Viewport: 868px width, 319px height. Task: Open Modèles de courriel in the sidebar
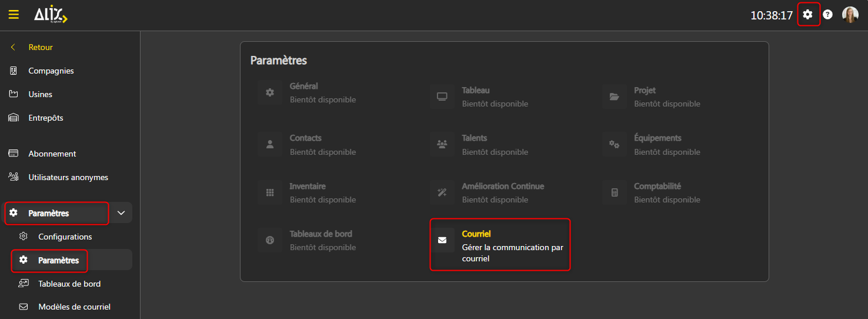pos(74,307)
